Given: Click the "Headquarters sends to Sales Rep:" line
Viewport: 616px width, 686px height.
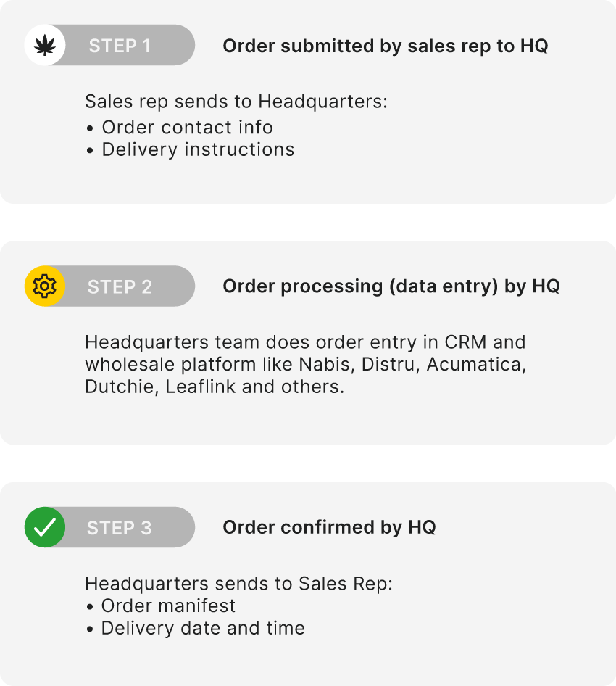Looking at the screenshot, I should 238,583.
